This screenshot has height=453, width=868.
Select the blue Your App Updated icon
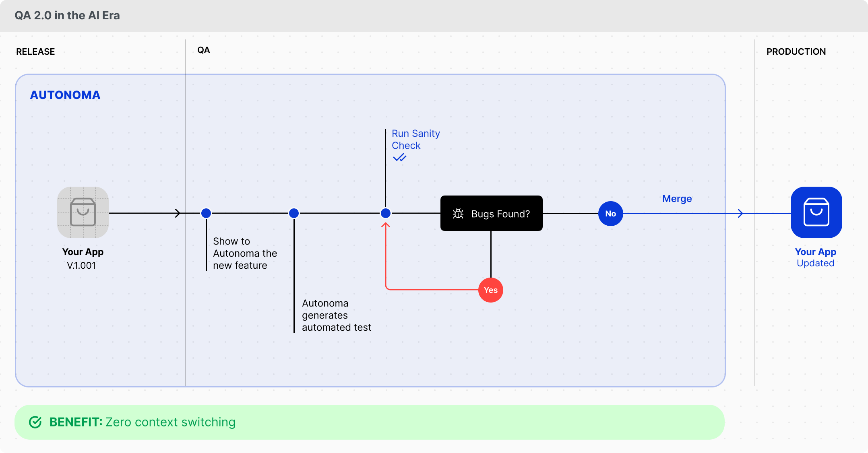816,212
